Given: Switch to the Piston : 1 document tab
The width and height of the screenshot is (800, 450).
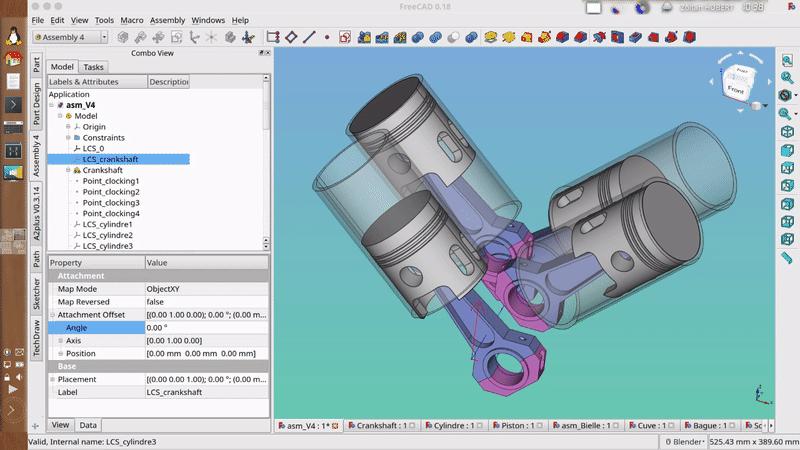Looking at the screenshot, I should point(518,425).
